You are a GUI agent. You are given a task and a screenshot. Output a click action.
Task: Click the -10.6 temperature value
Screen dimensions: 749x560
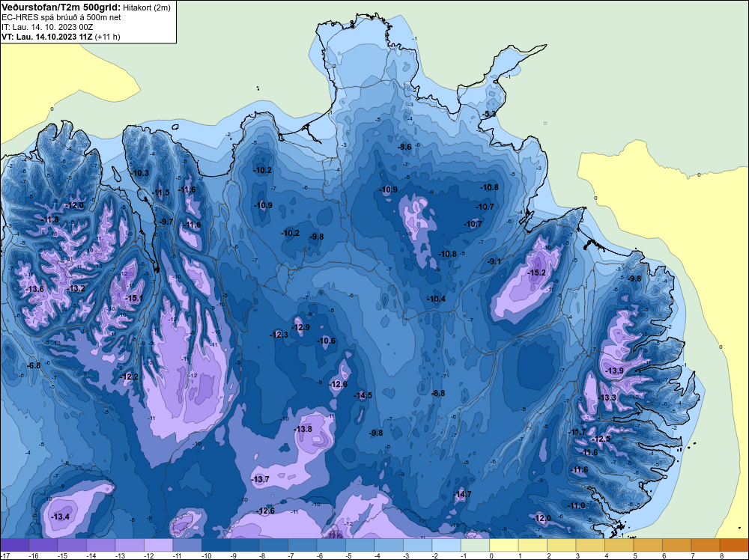[x=327, y=341]
